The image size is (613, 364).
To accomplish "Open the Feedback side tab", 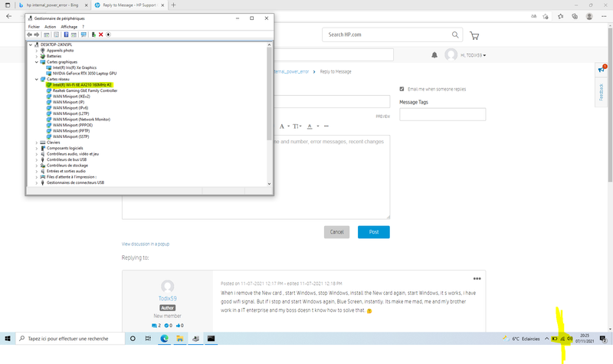I will coord(601,92).
